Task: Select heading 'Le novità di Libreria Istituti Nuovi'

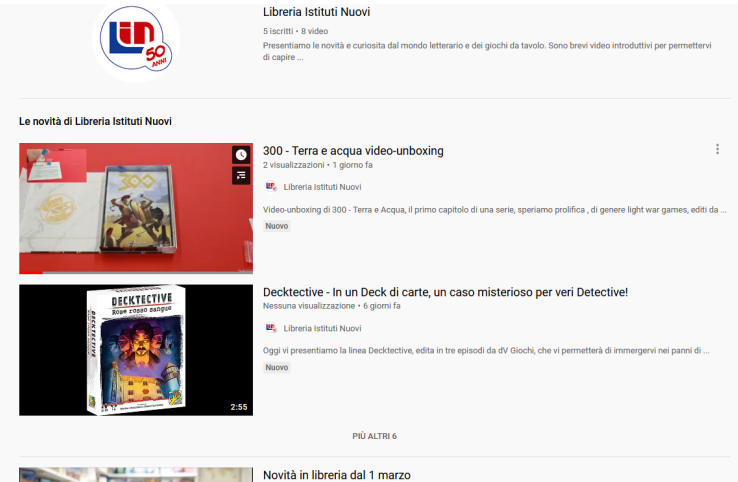Action: click(95, 121)
